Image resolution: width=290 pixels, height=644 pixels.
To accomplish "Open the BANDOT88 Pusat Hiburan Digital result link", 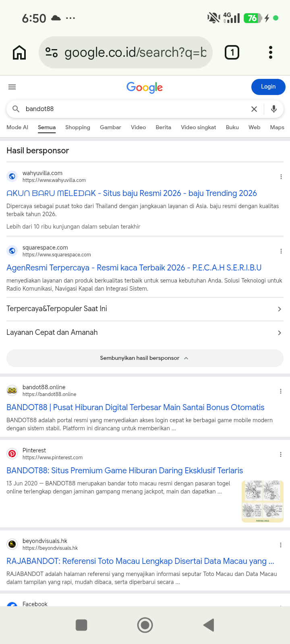I will tap(135, 407).
